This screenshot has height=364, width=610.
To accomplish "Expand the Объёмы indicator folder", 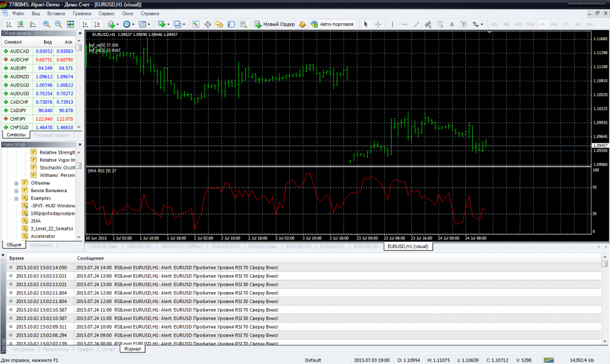I will (16, 183).
